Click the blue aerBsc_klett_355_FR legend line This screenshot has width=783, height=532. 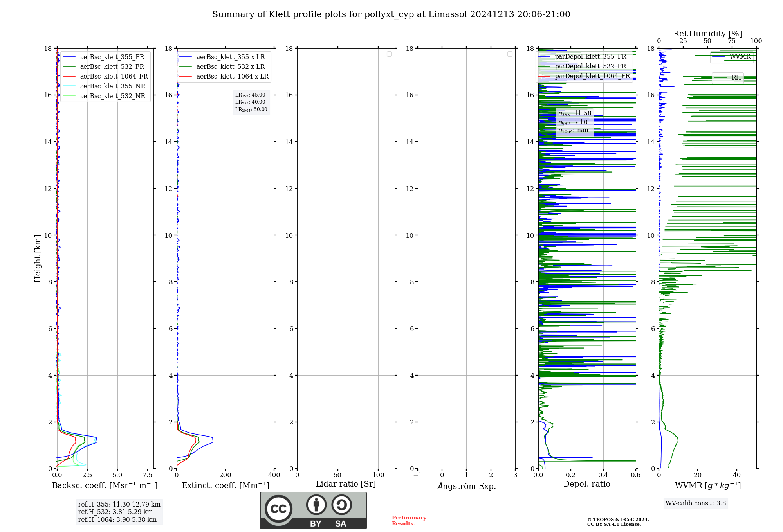tap(69, 57)
